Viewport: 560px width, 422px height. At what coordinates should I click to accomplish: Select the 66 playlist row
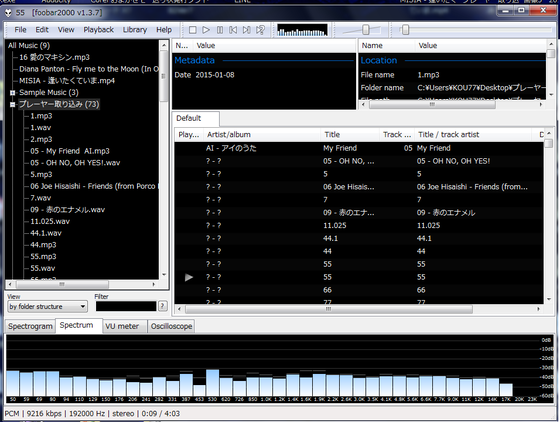359,290
